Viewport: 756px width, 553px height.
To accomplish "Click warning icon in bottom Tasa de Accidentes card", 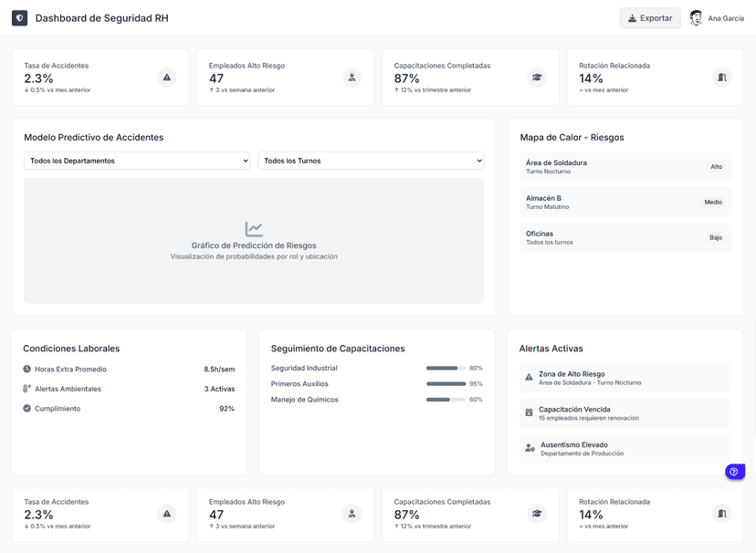I will click(x=167, y=514).
